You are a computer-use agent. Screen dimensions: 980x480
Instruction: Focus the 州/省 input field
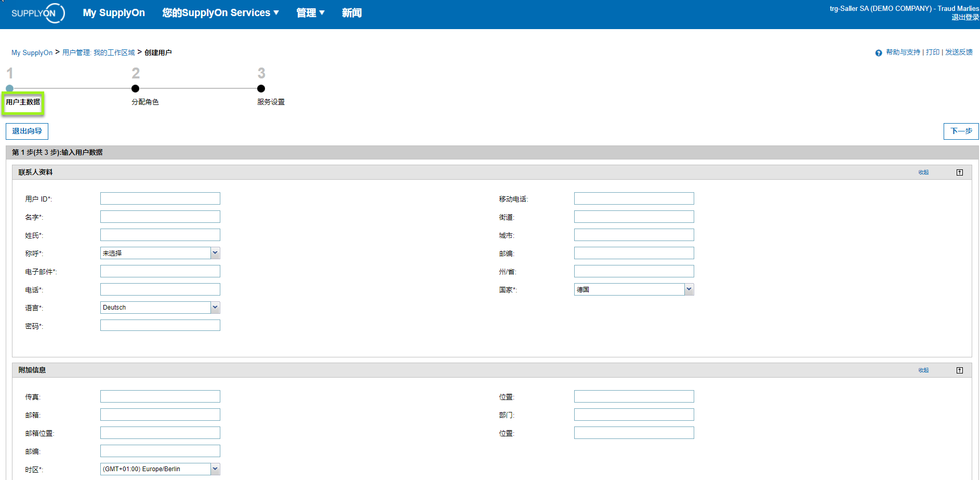tap(634, 271)
